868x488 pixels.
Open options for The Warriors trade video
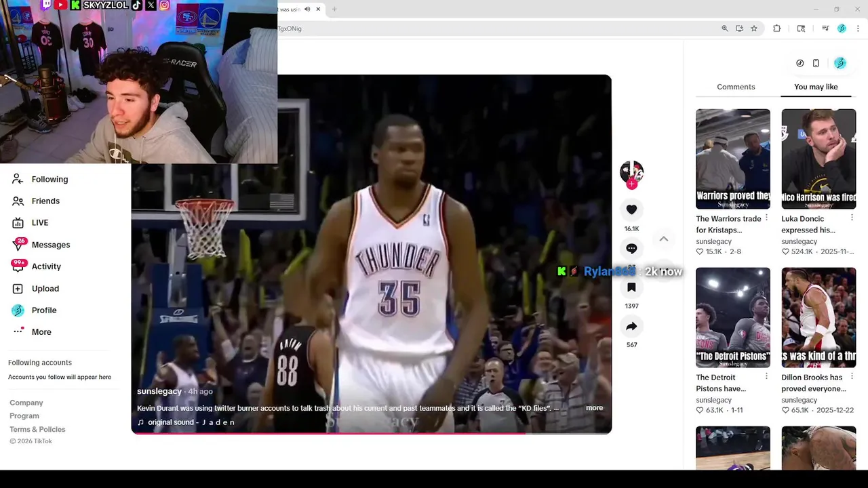point(766,218)
